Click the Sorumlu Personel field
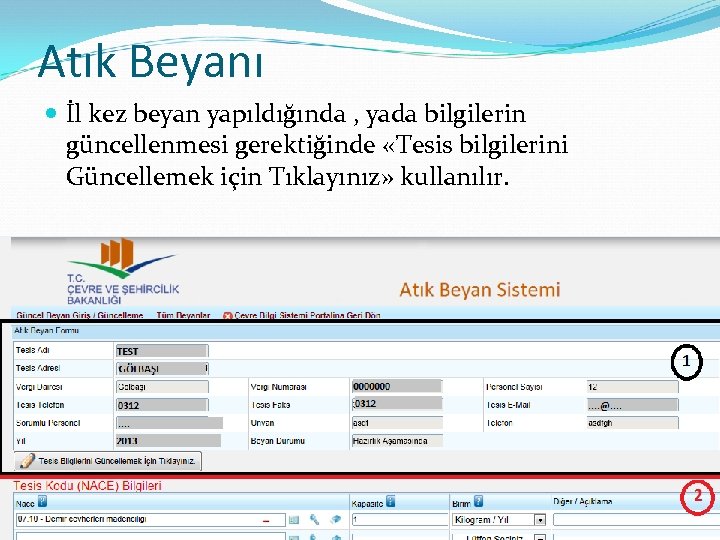 tap(169, 423)
